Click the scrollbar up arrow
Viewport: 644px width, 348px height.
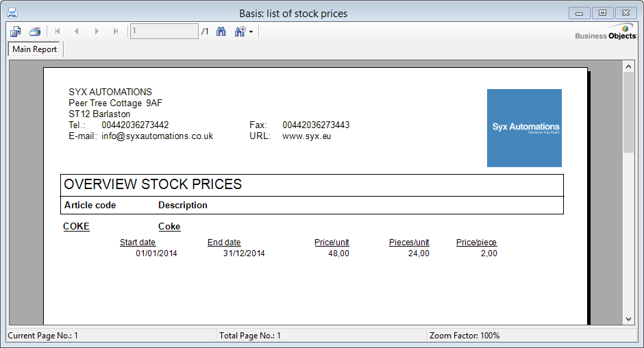tap(628, 66)
